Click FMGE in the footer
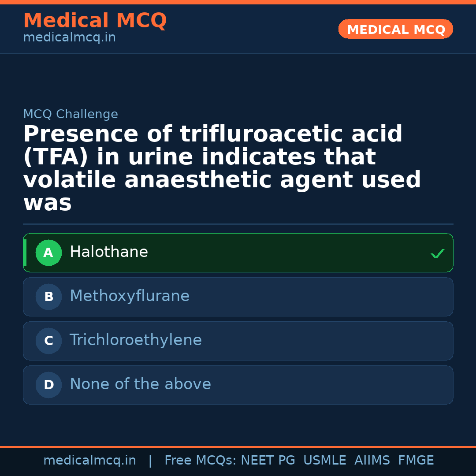 [x=416, y=461]
